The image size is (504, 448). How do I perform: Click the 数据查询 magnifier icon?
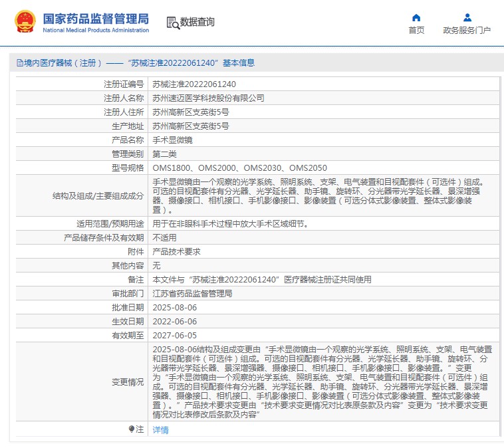coord(173,23)
